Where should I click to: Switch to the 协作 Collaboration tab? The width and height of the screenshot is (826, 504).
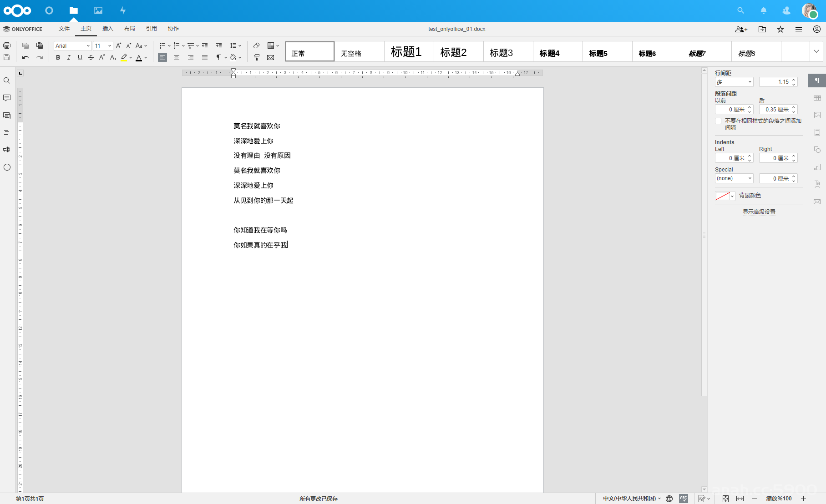coord(173,29)
